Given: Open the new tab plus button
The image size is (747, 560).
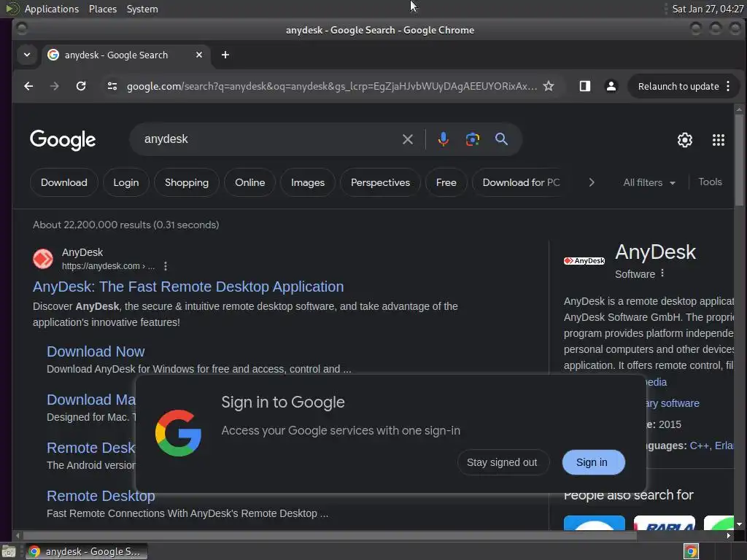Looking at the screenshot, I should tap(225, 55).
